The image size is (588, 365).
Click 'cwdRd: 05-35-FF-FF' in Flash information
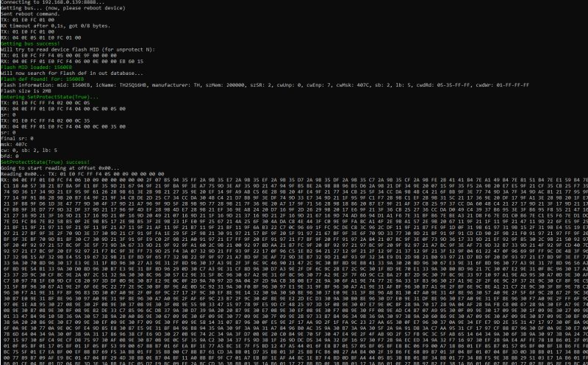coord(443,85)
